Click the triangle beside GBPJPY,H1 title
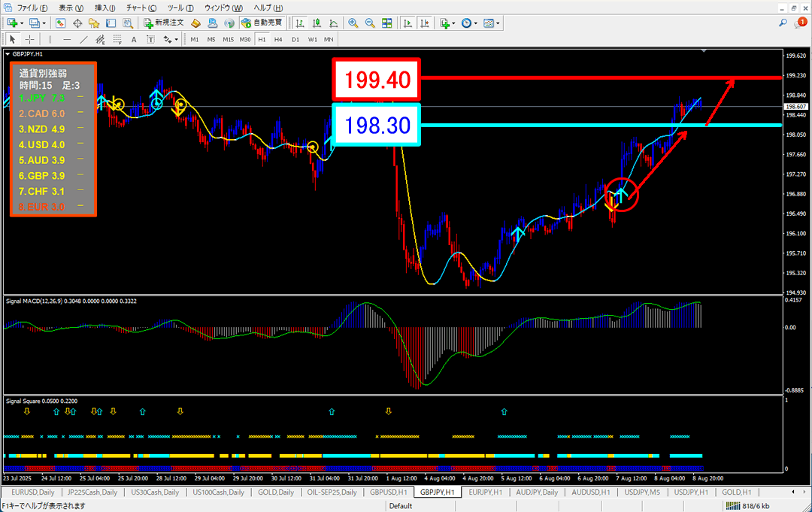812x512 pixels. point(8,54)
